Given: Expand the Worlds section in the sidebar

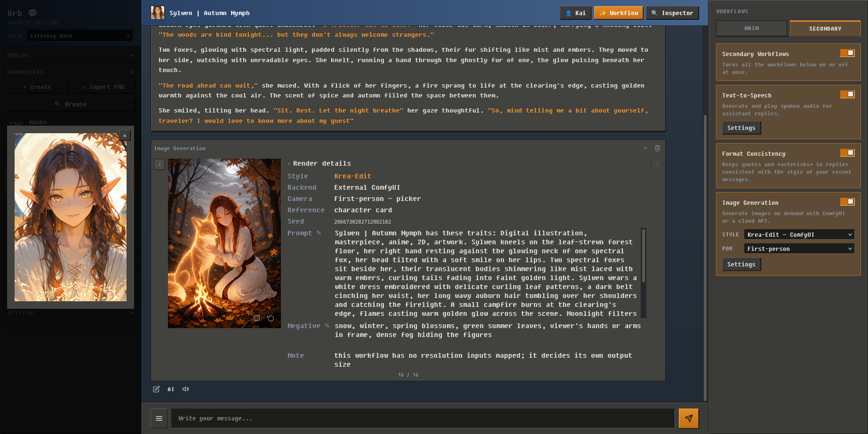Looking at the screenshot, I should point(71,55).
